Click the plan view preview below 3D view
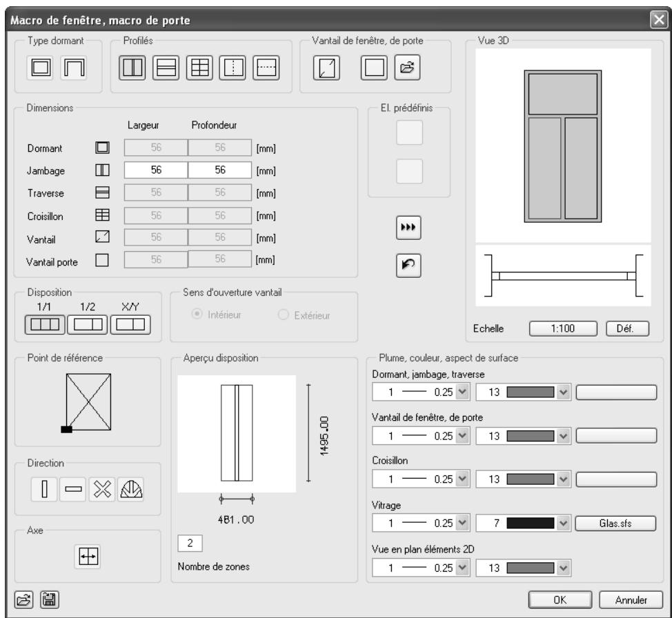The image size is (672, 618). tap(563, 276)
